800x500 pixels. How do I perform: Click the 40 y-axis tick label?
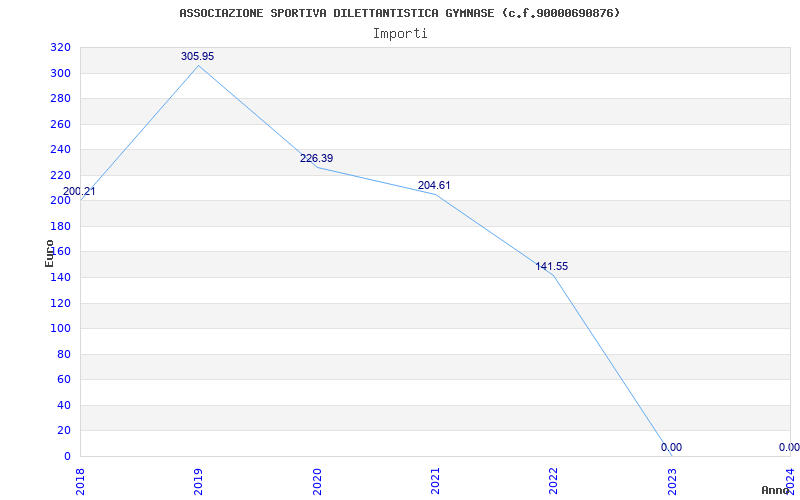pyautogui.click(x=64, y=405)
